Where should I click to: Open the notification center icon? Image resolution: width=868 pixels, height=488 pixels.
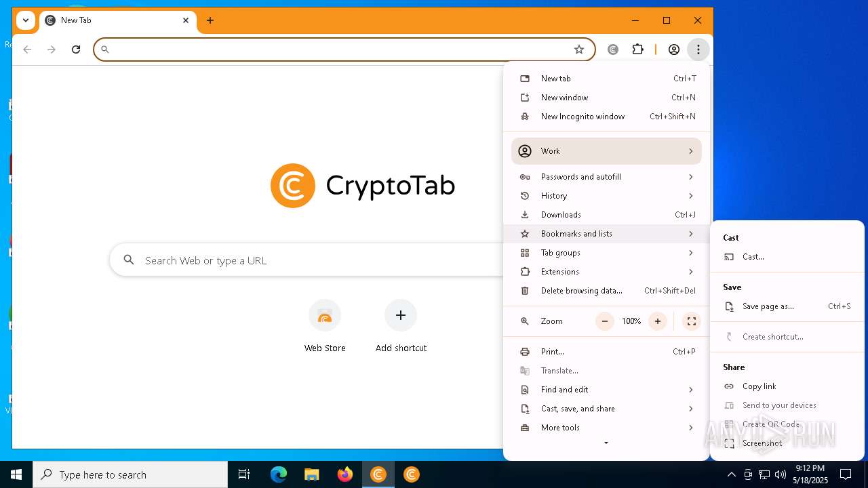click(x=846, y=474)
